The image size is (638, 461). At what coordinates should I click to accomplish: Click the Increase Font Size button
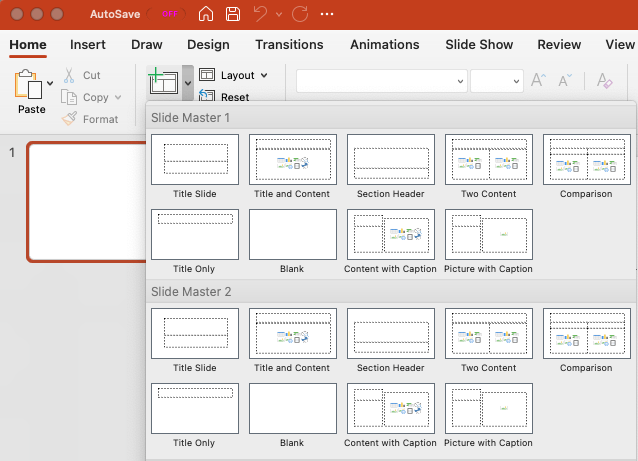pyautogui.click(x=538, y=82)
